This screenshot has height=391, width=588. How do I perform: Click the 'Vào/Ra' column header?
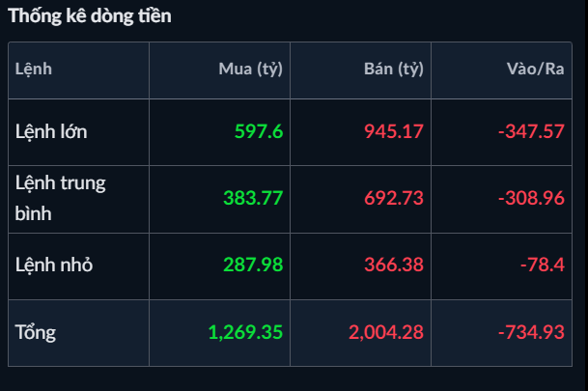pyautogui.click(x=535, y=69)
